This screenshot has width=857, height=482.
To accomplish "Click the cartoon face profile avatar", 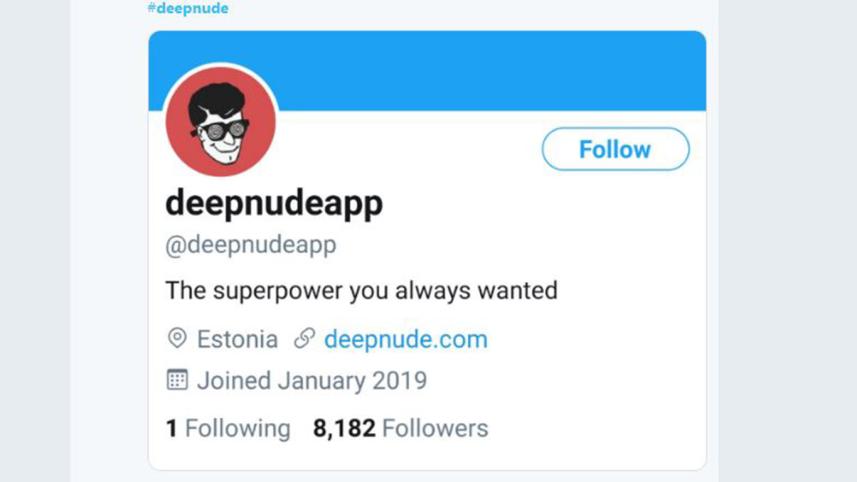I will click(220, 124).
